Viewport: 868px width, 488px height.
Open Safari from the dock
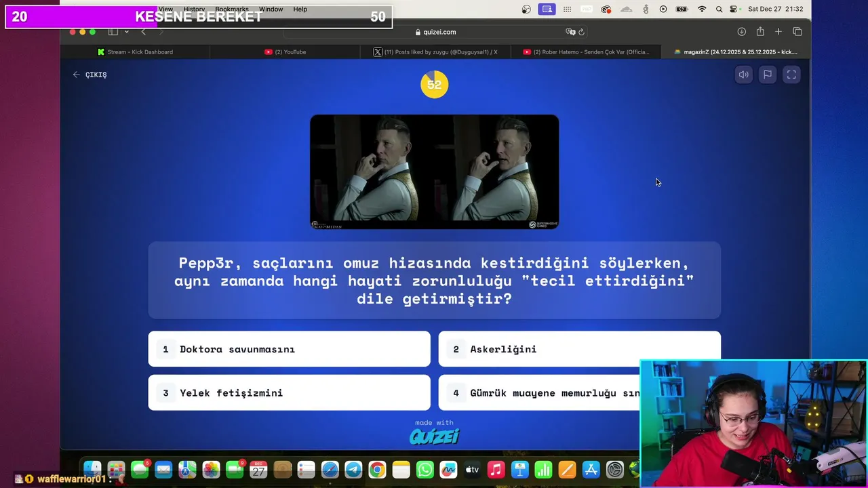tap(330, 469)
